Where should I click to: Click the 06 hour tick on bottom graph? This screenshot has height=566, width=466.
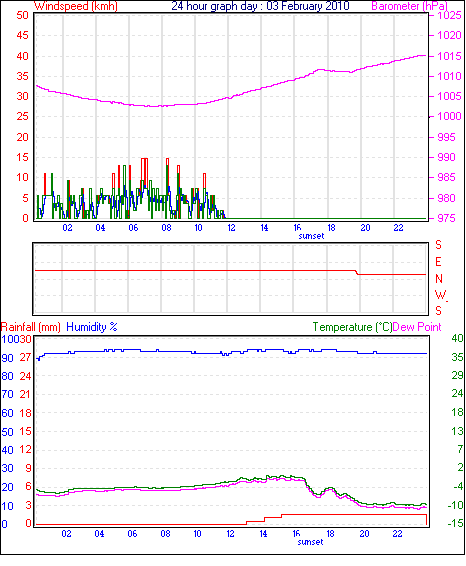[132, 534]
